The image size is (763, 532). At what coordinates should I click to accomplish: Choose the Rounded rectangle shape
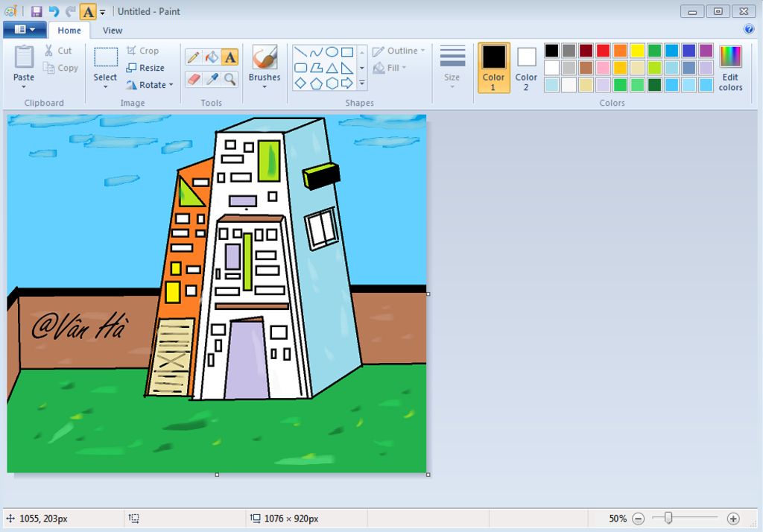[x=301, y=68]
